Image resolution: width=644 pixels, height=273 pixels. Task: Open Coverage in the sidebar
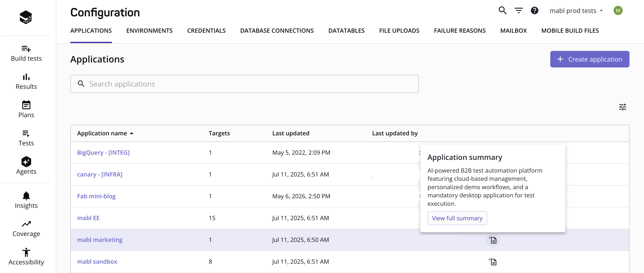[x=26, y=229]
